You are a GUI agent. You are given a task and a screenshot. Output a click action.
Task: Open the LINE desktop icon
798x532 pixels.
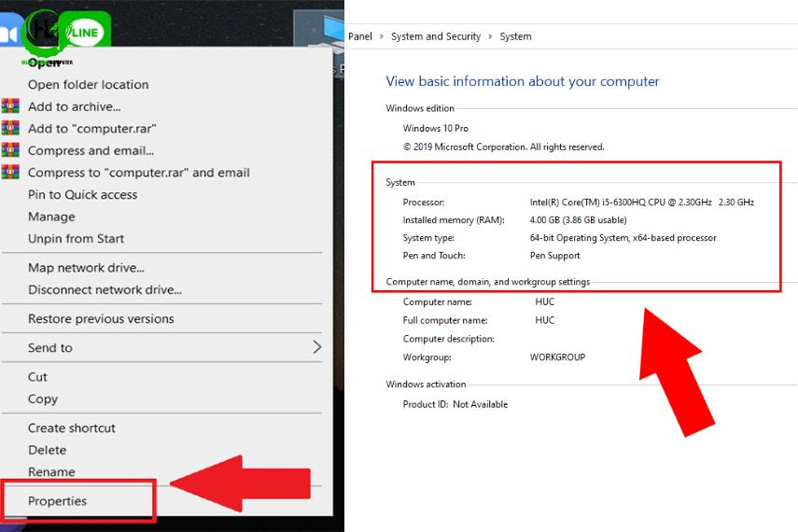tap(84, 32)
